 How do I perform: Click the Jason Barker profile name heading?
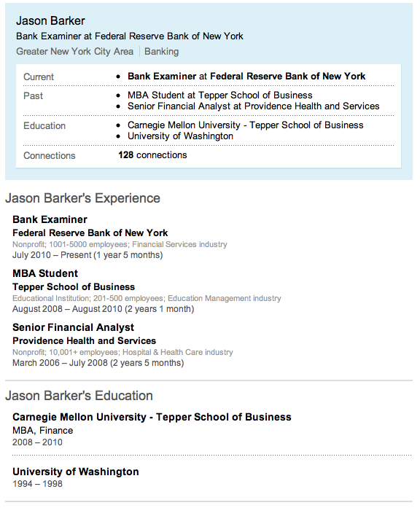coord(50,20)
